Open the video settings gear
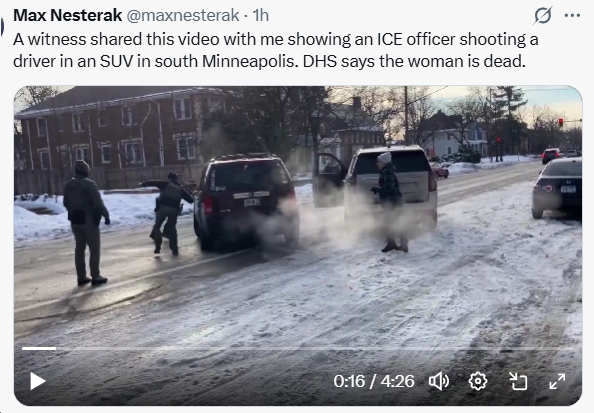Image resolution: width=594 pixels, height=413 pixels. (478, 381)
